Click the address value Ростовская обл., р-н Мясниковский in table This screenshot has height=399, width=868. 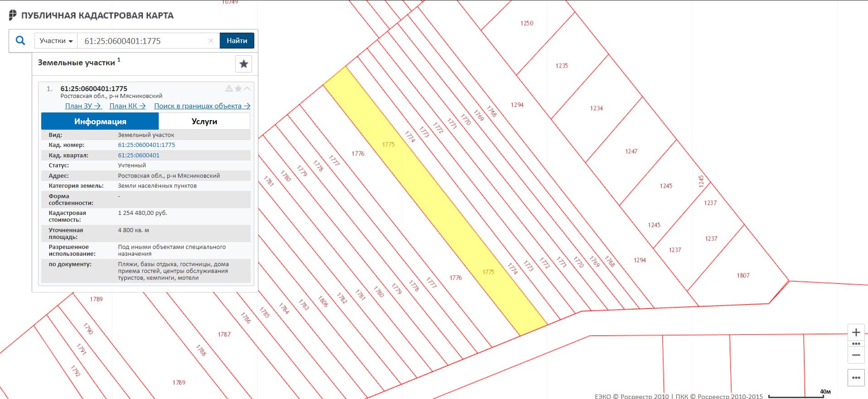pos(169,175)
